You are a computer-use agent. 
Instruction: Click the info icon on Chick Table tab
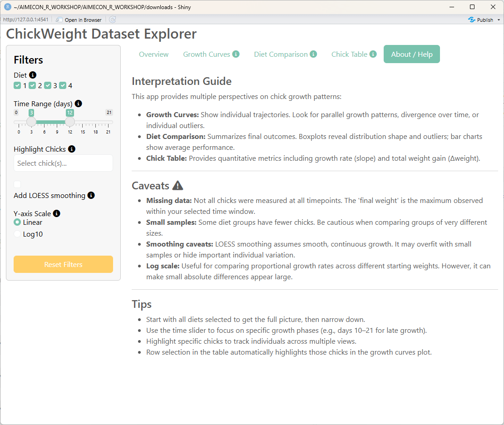point(373,54)
